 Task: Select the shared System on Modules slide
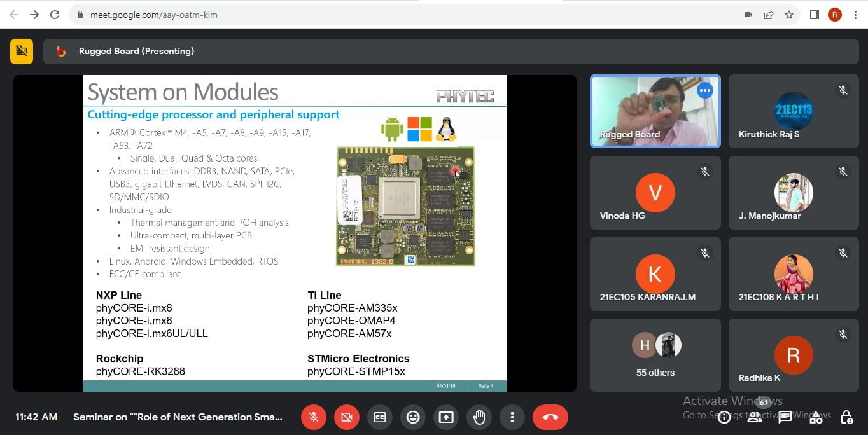pos(295,233)
